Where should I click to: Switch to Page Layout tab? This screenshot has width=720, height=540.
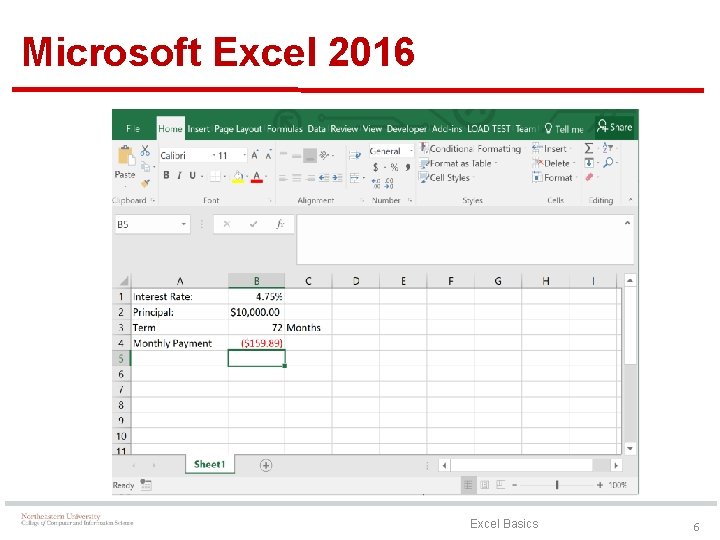click(x=238, y=129)
